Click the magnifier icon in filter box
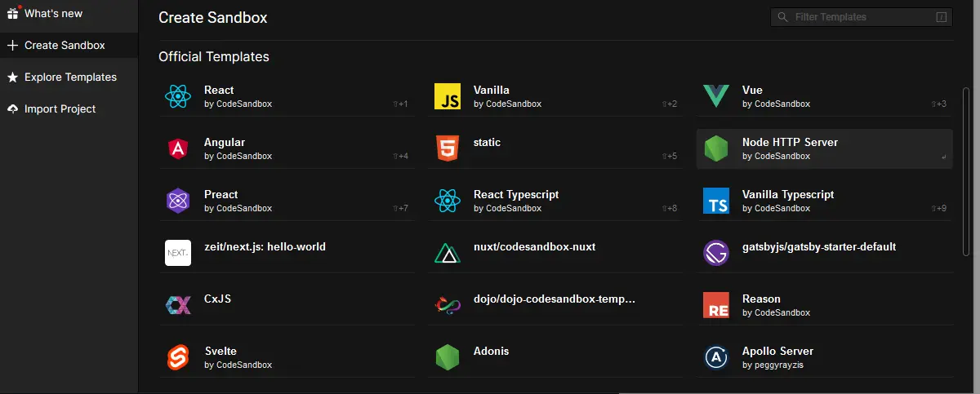980x394 pixels. point(782,17)
